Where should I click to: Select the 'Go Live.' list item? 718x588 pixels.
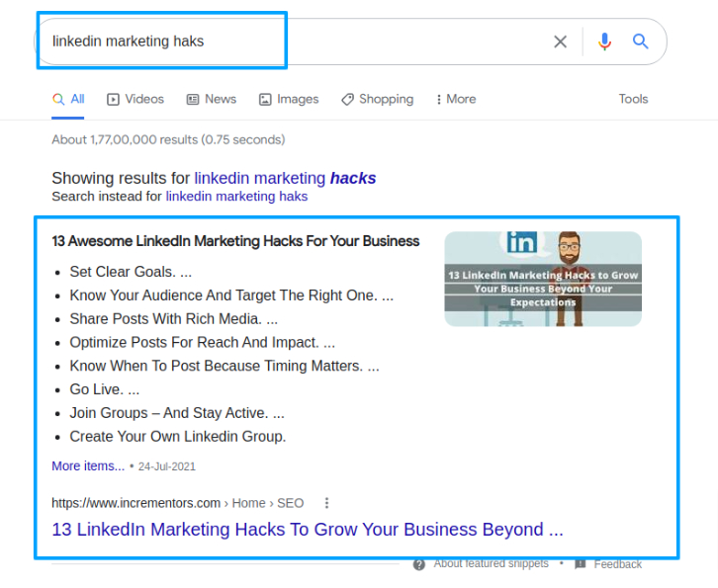[x=105, y=389]
